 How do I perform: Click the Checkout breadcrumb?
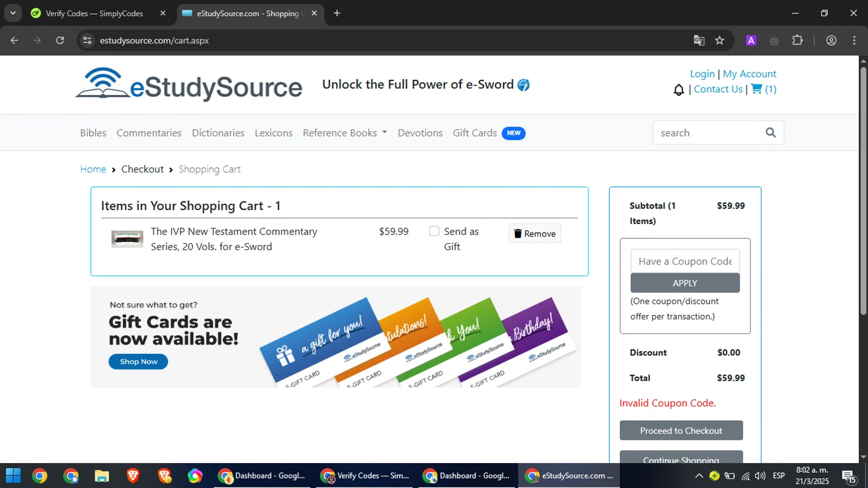(142, 169)
